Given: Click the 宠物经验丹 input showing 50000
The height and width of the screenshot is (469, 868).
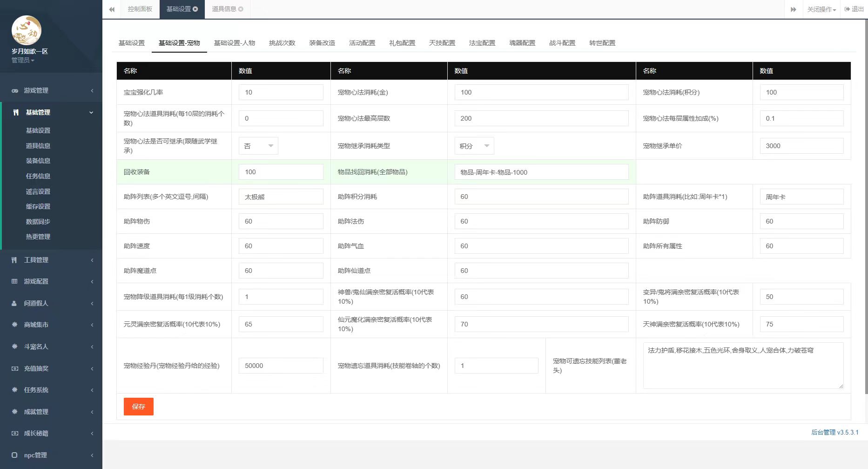Looking at the screenshot, I should pyautogui.click(x=281, y=366).
